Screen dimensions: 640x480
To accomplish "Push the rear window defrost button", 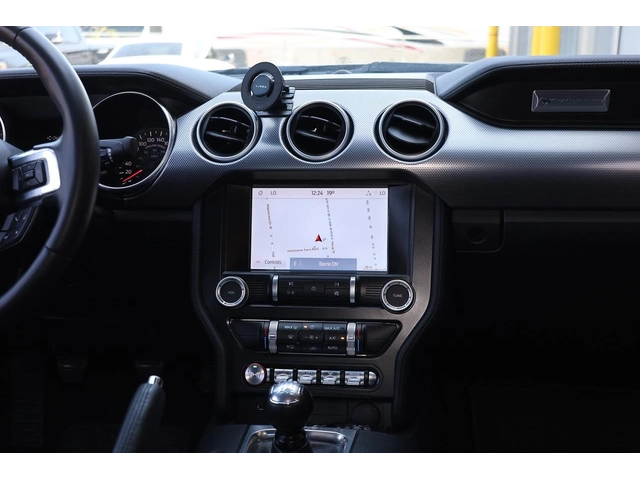I will [291, 347].
